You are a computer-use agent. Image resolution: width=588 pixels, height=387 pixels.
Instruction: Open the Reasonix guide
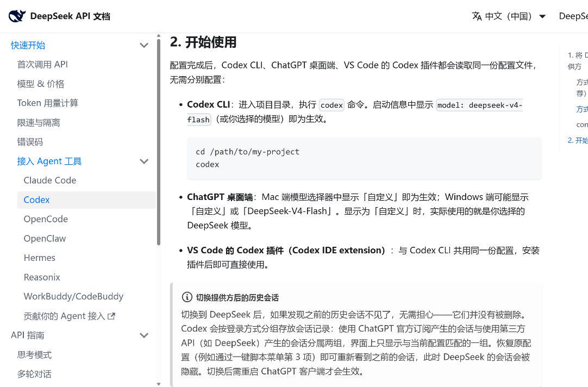[x=42, y=277]
